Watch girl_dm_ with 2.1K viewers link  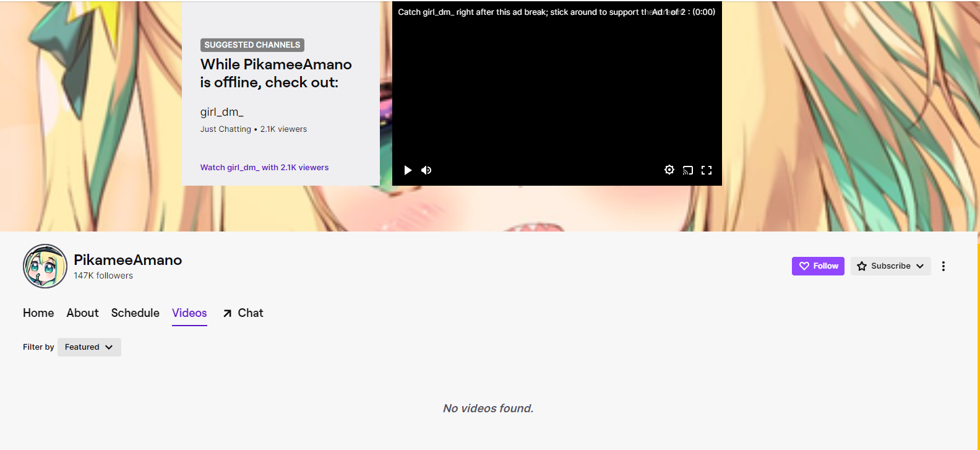[x=264, y=168]
